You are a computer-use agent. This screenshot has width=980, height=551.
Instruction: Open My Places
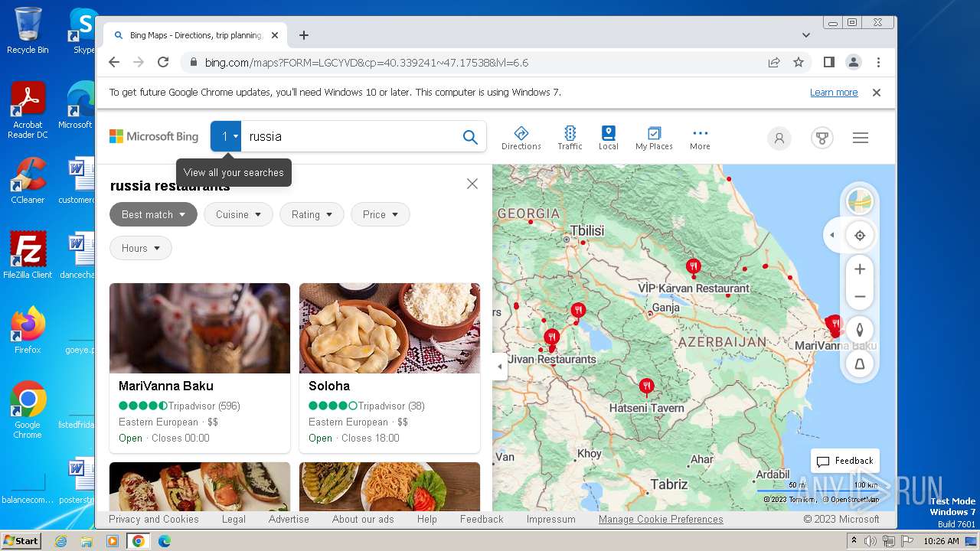click(x=654, y=138)
